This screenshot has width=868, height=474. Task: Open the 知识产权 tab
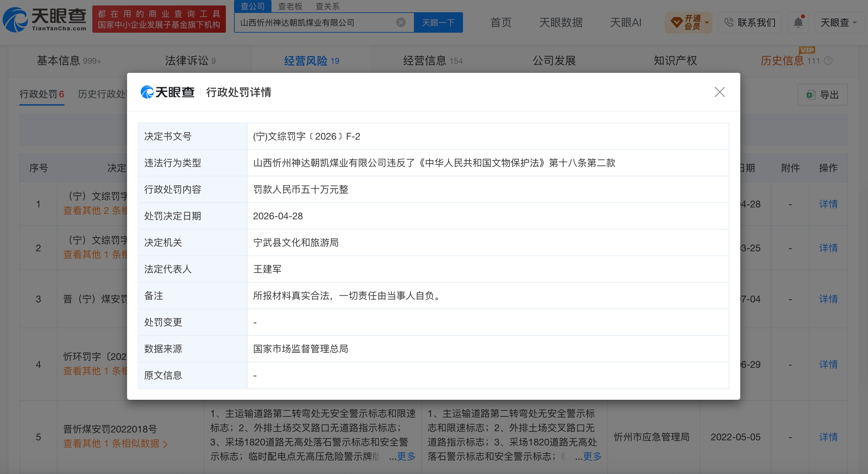[x=675, y=61]
